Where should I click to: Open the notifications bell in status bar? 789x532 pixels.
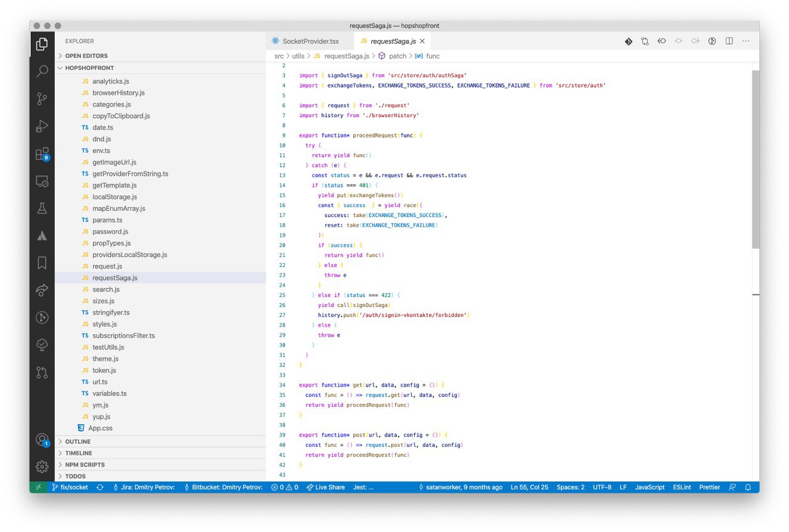pos(748,487)
